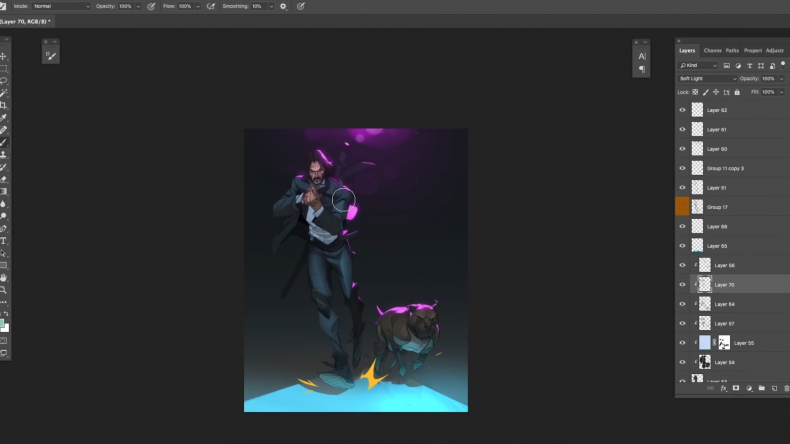Lock image pixels brush icon
Viewport: 790px width, 444px height.
706,92
